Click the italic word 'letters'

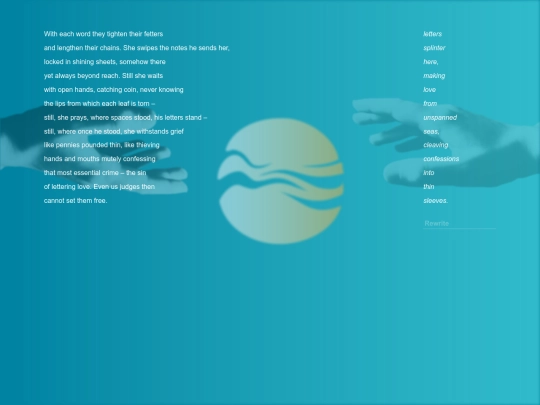pos(433,34)
